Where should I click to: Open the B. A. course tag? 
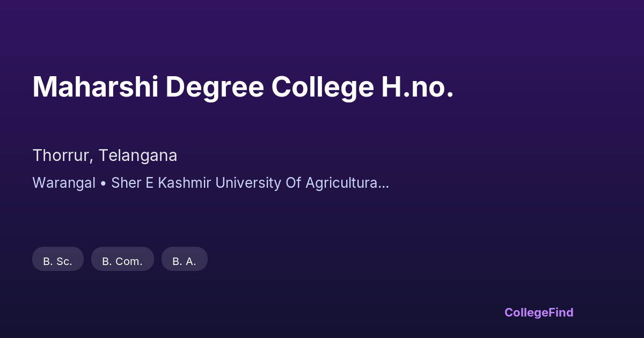(x=184, y=261)
